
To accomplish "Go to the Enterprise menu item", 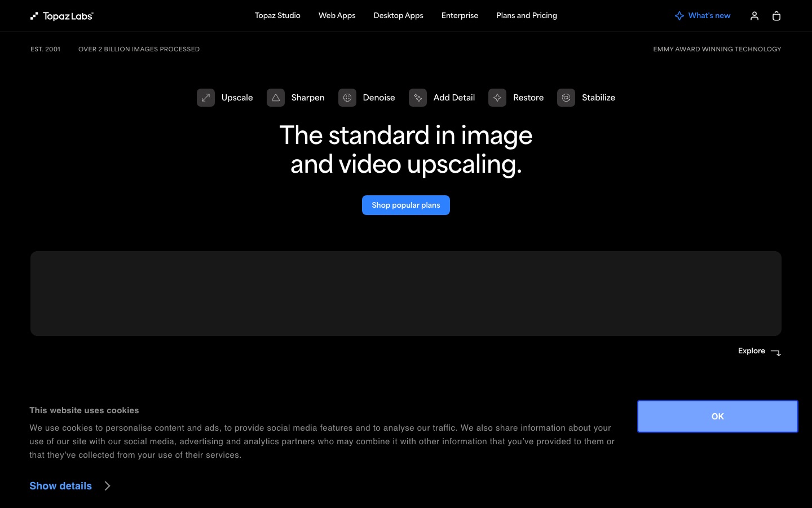I will tap(460, 16).
